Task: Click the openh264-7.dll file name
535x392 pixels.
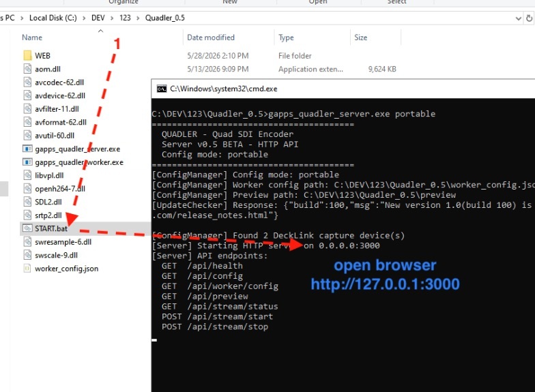Action: pyautogui.click(x=60, y=188)
